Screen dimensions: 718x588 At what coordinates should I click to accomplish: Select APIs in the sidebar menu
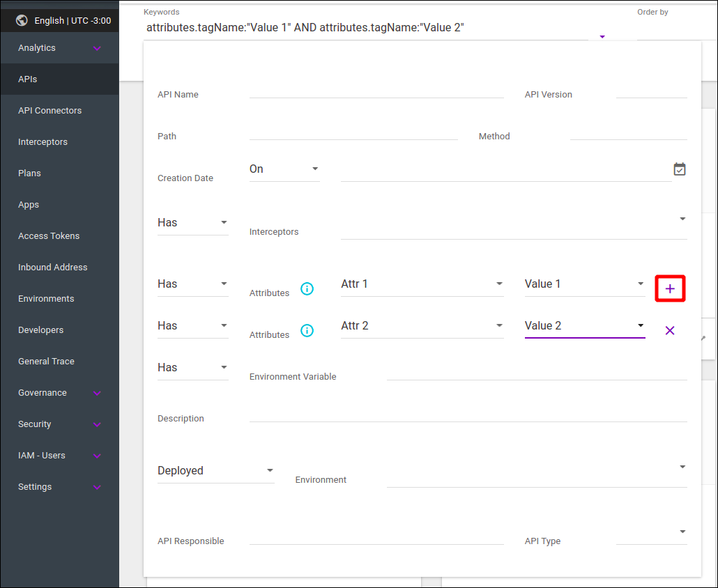[x=27, y=79]
